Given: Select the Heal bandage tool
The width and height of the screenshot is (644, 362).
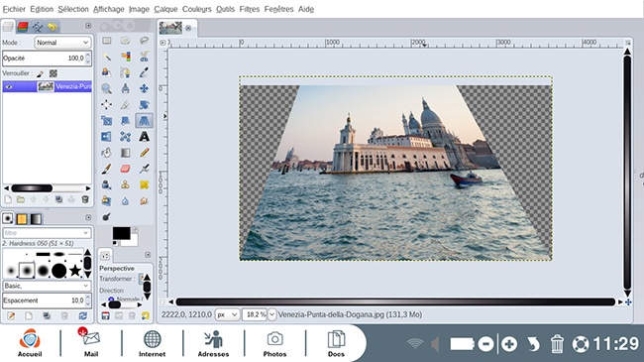Looking at the screenshot, I should [145, 184].
